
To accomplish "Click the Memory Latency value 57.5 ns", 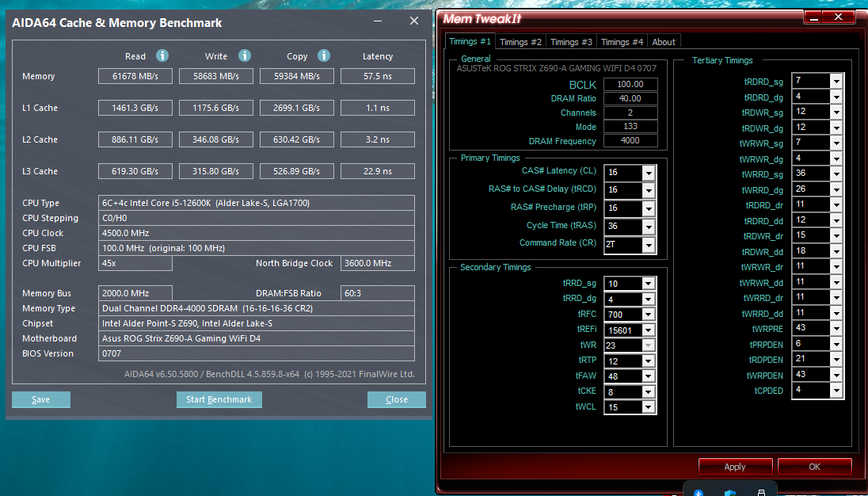I will [378, 76].
